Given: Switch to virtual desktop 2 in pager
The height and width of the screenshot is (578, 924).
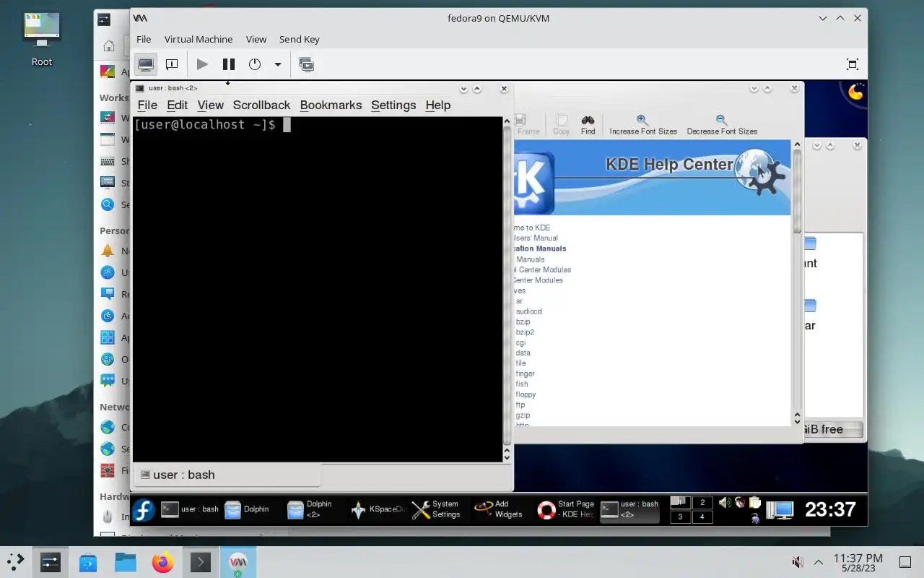Looking at the screenshot, I should click(702, 502).
